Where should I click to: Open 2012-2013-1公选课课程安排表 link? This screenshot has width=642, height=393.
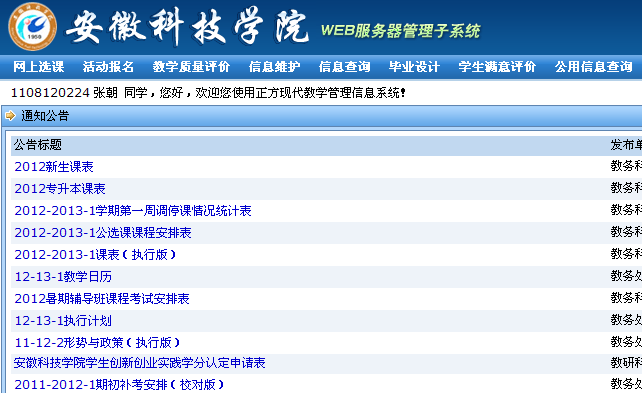pos(103,233)
